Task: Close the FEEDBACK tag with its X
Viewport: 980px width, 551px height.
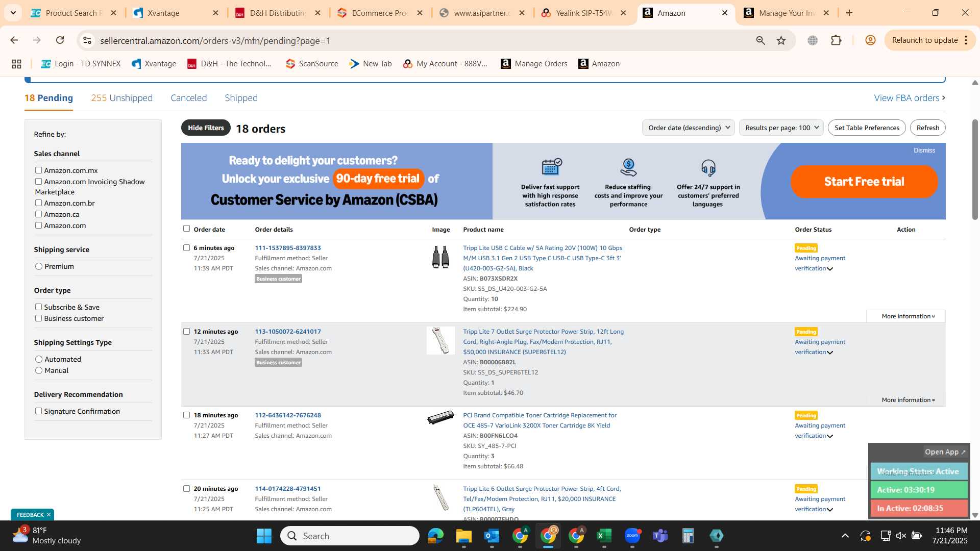Action: pos(48,514)
